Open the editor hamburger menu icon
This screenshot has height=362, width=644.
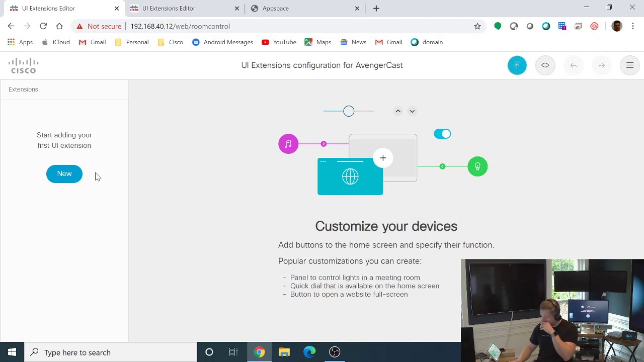pos(630,65)
